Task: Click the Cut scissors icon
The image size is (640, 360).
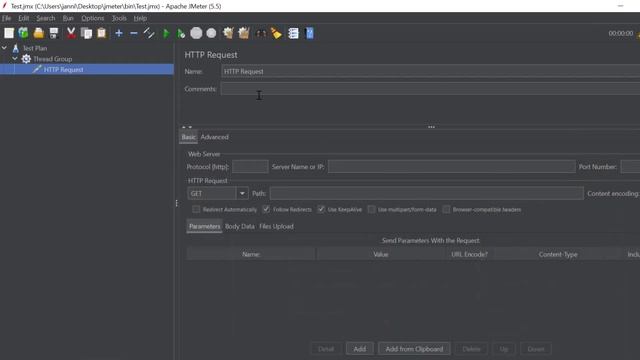Action: [71, 33]
